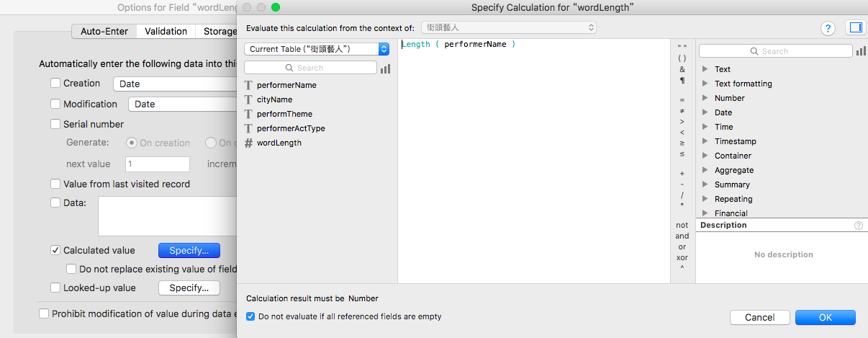The image size is (868, 338).
Task: Expand the Container functions category
Action: [x=705, y=156]
